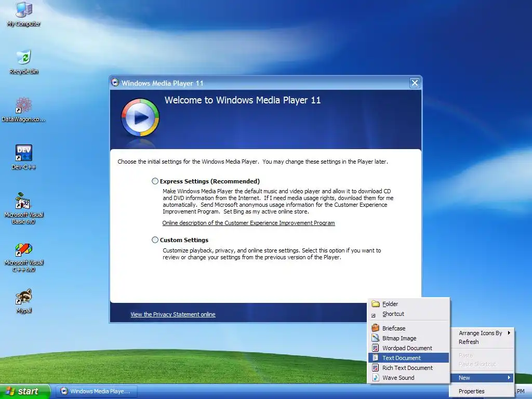The width and height of the screenshot is (532, 399).
Task: Choose Refresh in the context menu
Action: [483, 342]
